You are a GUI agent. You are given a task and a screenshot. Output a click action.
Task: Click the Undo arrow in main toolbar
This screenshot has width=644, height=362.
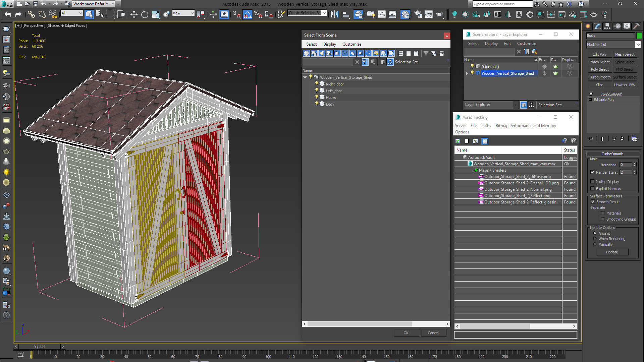click(x=8, y=14)
